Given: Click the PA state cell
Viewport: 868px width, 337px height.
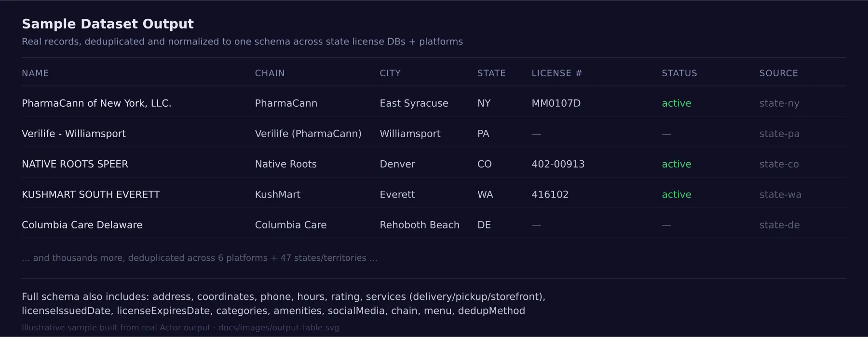Looking at the screenshot, I should tap(483, 134).
